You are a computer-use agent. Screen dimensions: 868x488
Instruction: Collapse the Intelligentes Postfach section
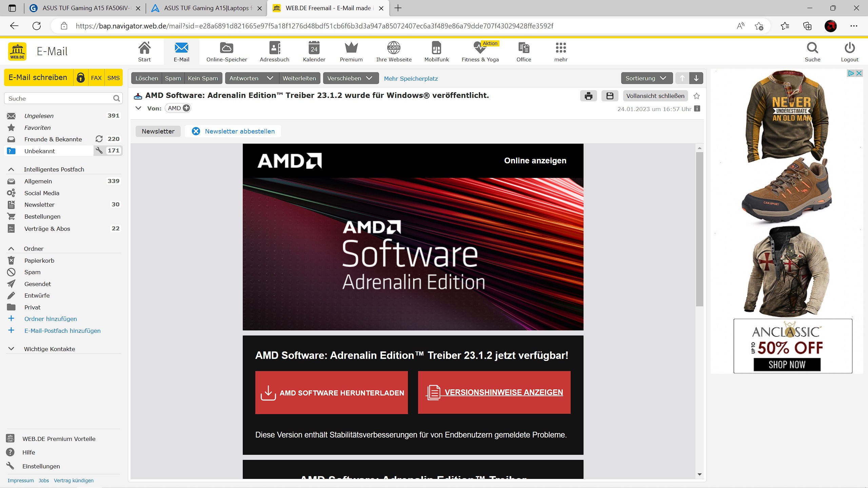[11, 169]
